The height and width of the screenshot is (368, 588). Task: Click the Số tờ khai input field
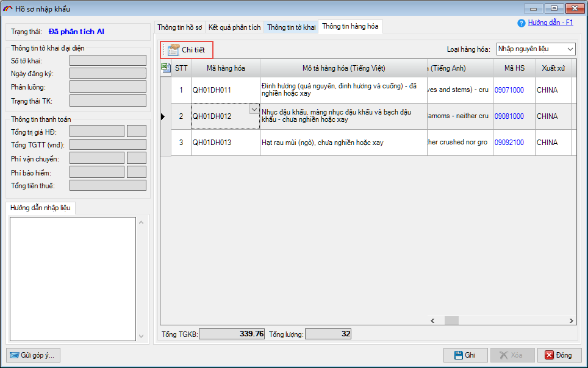tap(107, 60)
